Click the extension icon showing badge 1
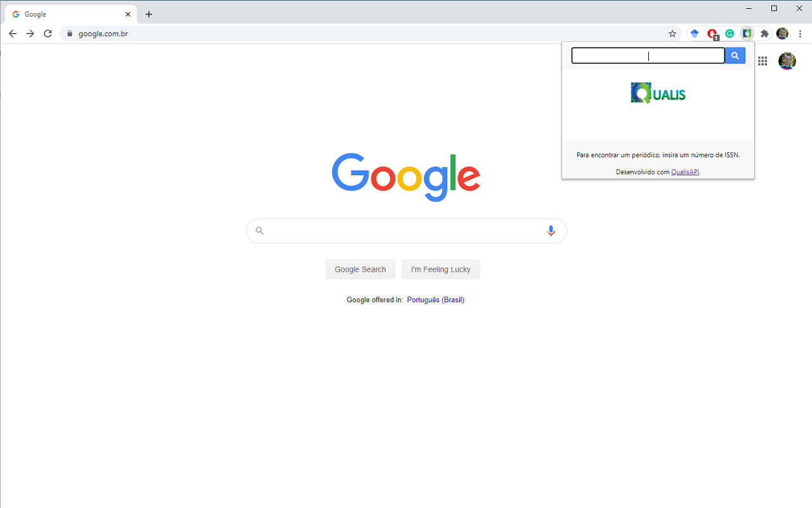 point(712,34)
